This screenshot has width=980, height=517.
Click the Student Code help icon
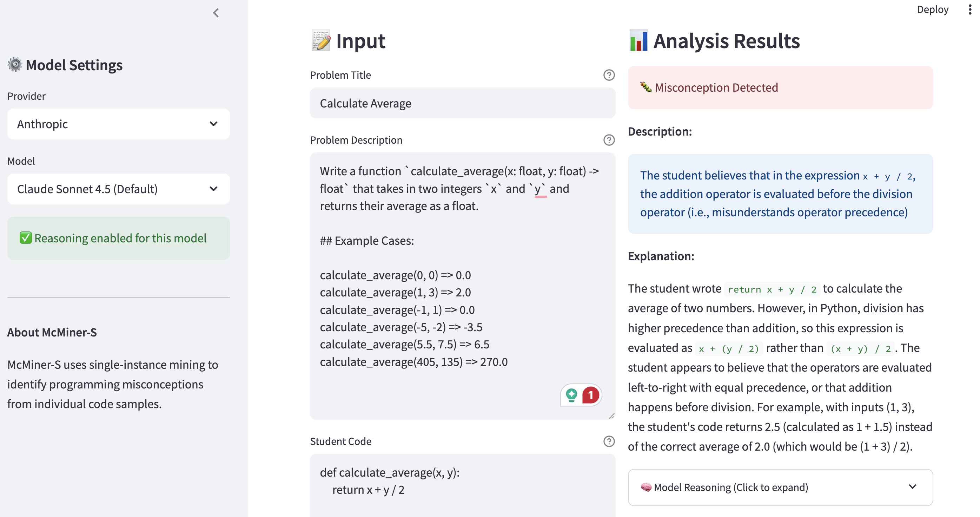coord(609,441)
